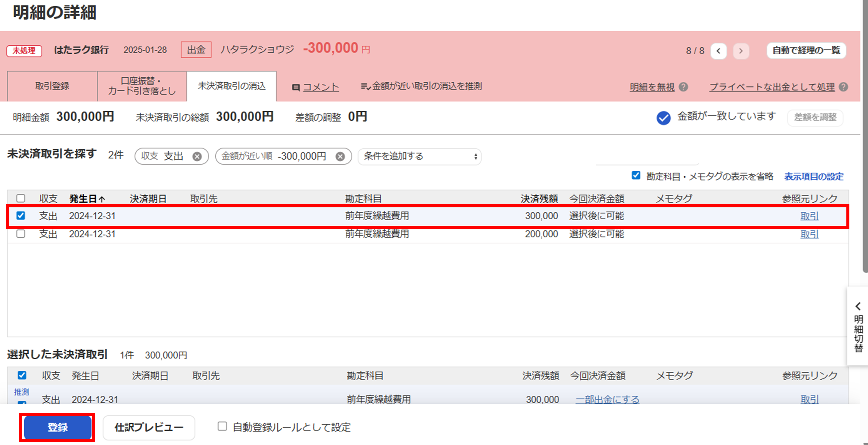Switch to the 取引登録 tab

pos(52,86)
